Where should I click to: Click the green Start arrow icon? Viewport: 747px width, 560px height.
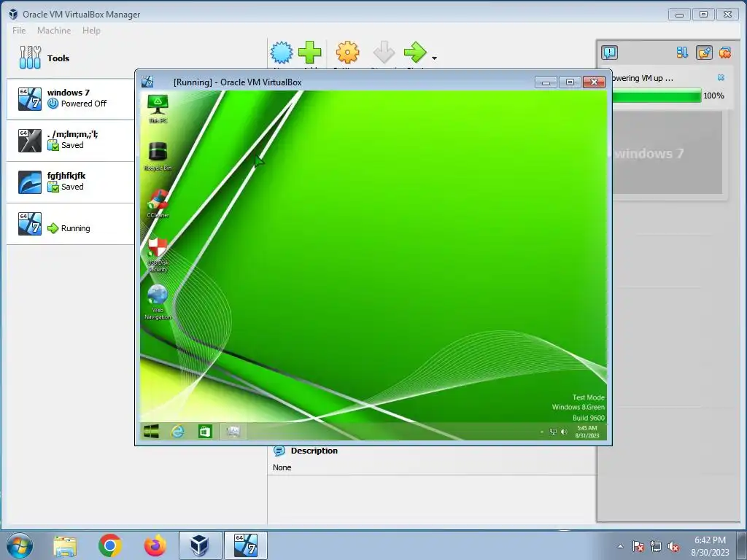(415, 52)
